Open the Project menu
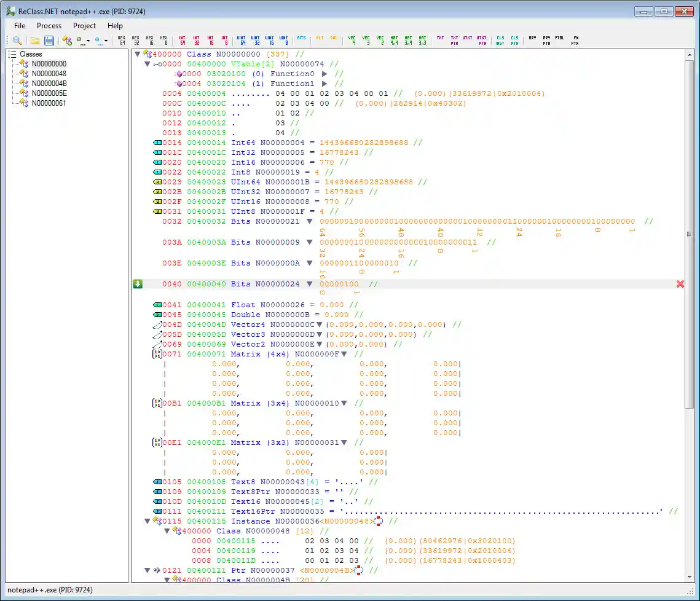The image size is (700, 601). (84, 26)
